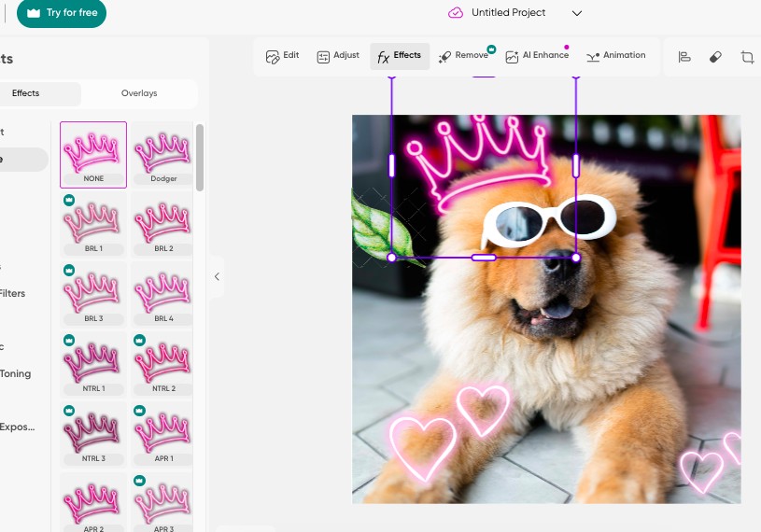Click the premium crown badge on BRL 1

69,200
